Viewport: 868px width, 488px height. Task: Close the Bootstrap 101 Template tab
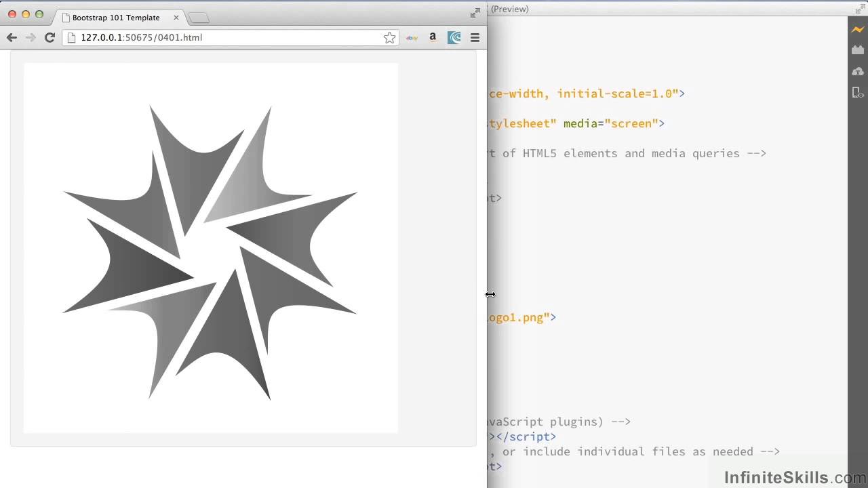point(176,18)
